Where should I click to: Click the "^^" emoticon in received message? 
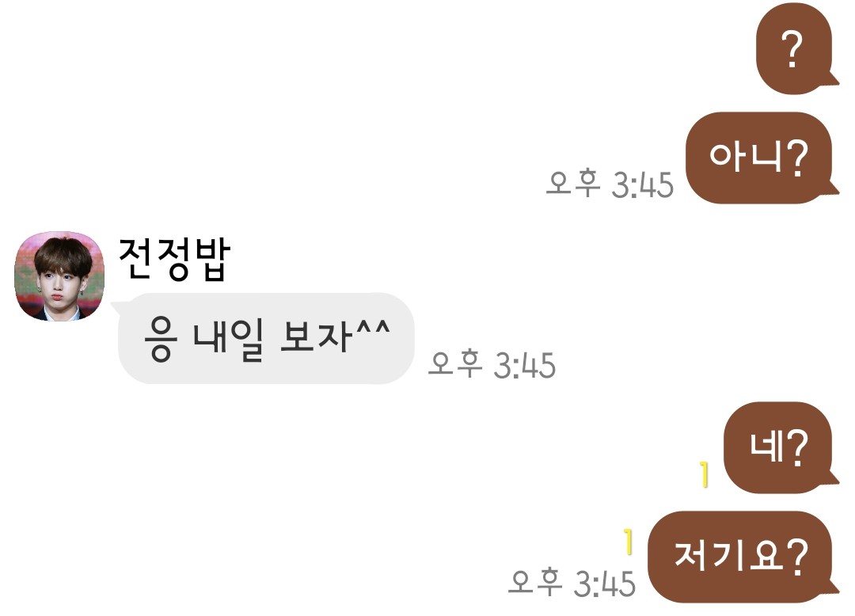point(374,327)
